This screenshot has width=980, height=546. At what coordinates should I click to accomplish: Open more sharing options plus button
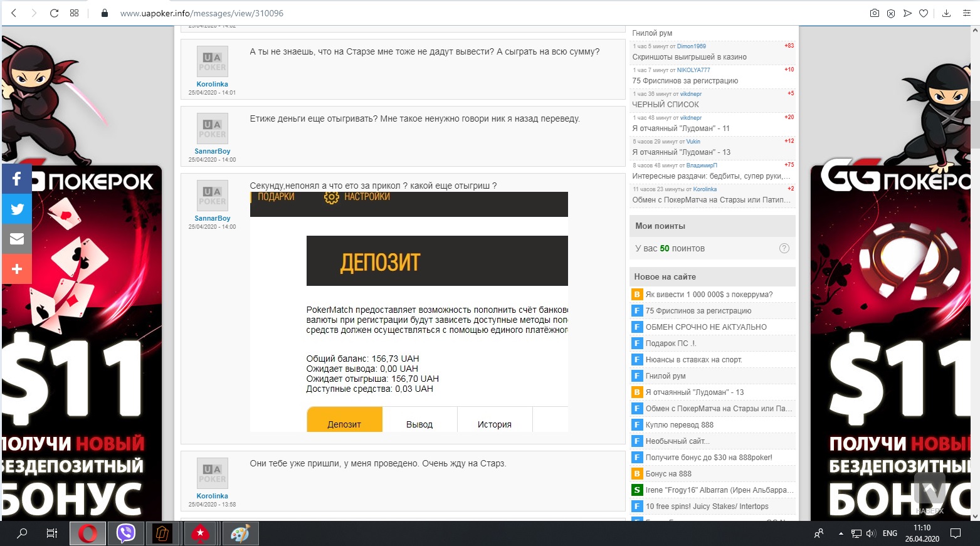click(17, 269)
